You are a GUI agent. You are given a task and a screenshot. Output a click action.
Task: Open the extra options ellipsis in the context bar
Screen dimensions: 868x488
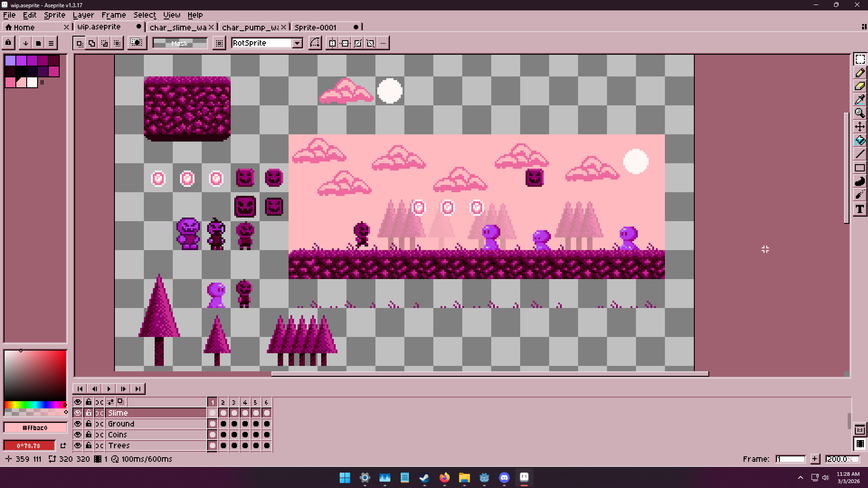[383, 43]
